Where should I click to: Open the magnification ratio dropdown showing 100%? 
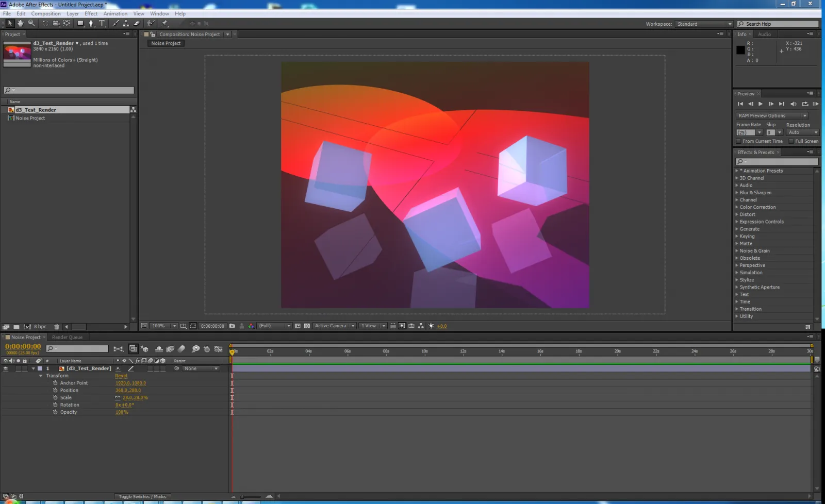(x=174, y=326)
